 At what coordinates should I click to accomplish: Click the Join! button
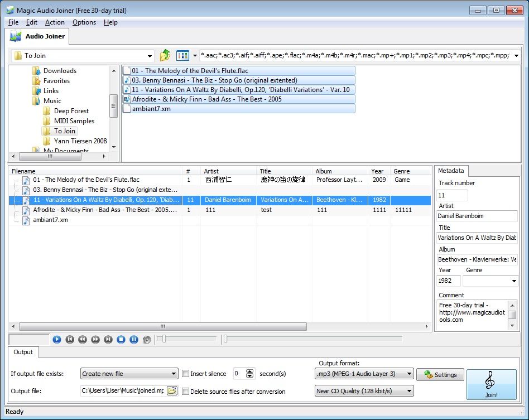tap(491, 384)
